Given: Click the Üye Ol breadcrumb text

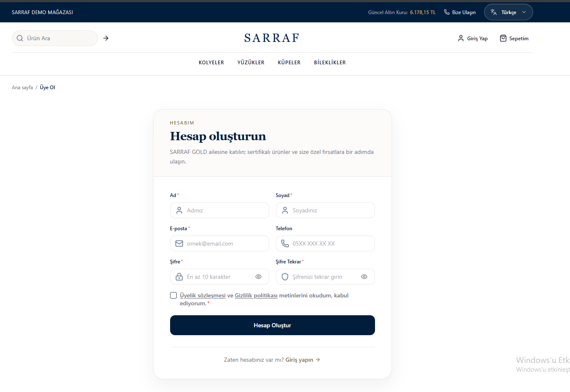Looking at the screenshot, I should (x=47, y=88).
